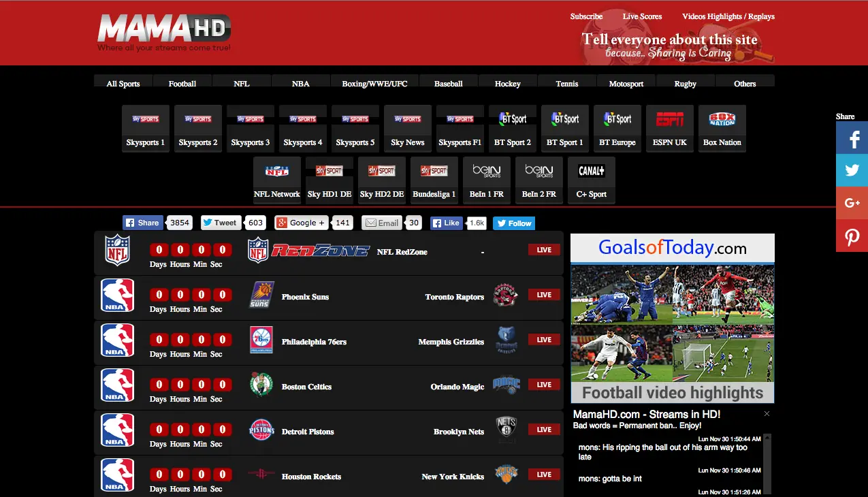868x497 pixels.
Task: Open the BT Sport 2 channel
Action: click(513, 128)
